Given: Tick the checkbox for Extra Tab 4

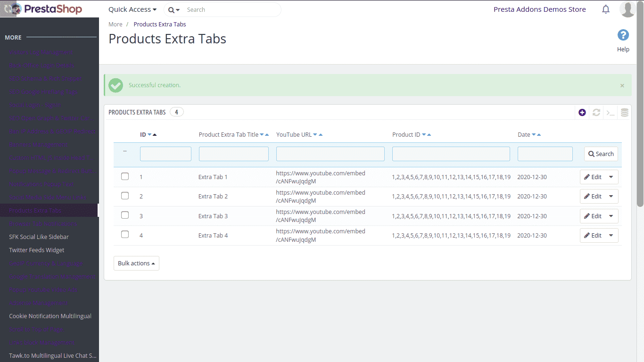Looking at the screenshot, I should [x=125, y=235].
